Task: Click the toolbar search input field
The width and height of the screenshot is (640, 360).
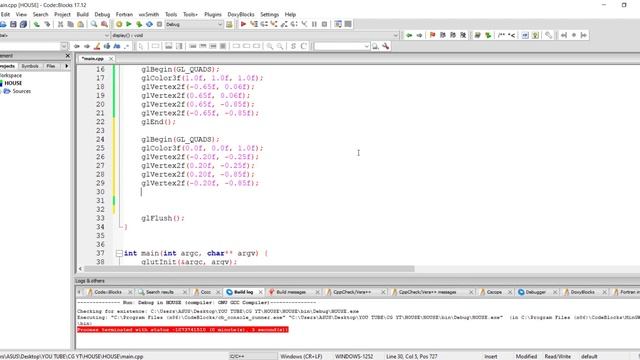Action: [339, 47]
